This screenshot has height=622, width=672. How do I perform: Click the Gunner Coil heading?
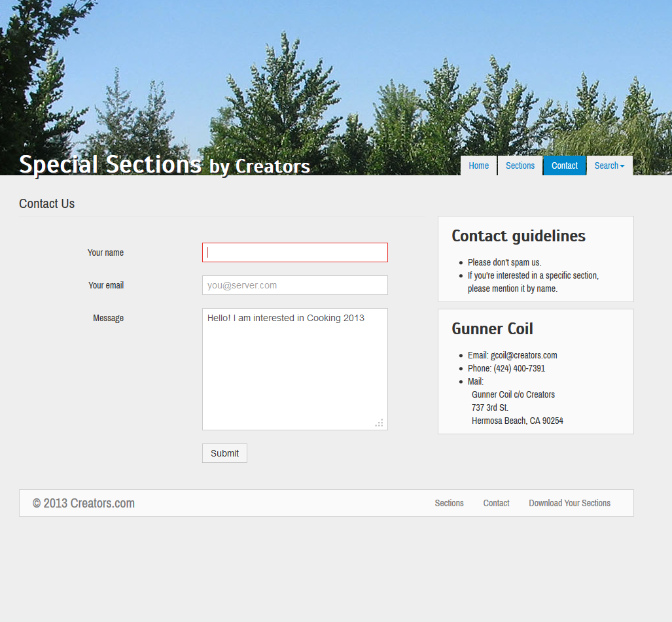pyautogui.click(x=493, y=328)
